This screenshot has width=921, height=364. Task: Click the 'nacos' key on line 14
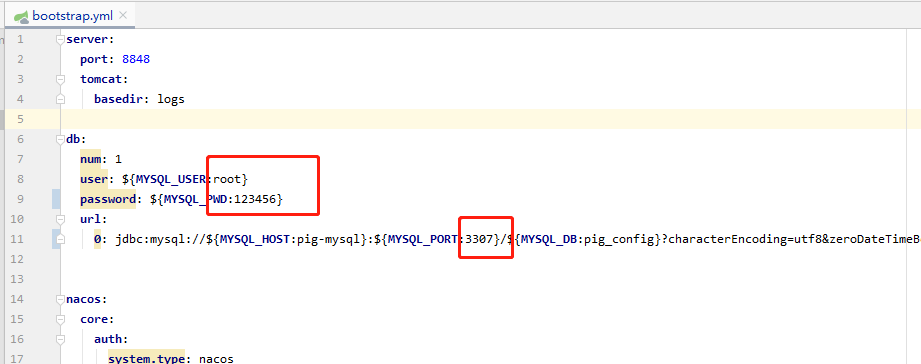pyautogui.click(x=83, y=299)
